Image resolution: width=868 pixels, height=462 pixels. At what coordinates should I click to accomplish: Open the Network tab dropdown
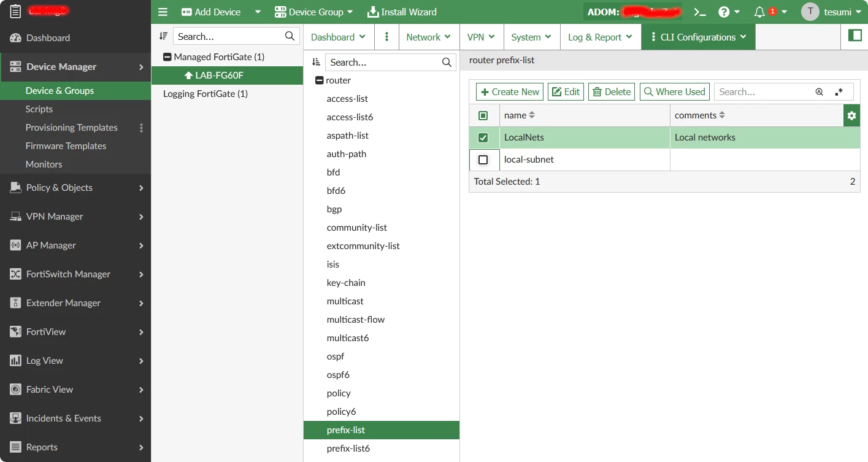coord(429,37)
